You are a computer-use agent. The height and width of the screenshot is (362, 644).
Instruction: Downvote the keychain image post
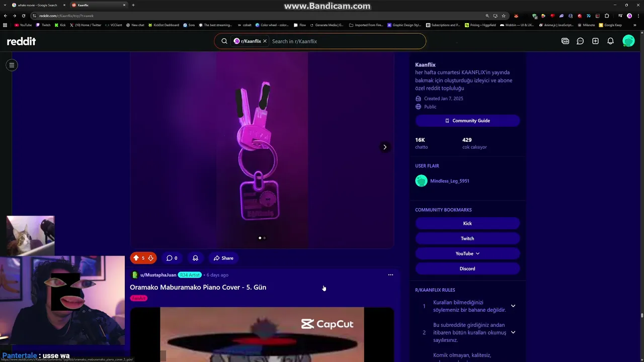point(150,258)
